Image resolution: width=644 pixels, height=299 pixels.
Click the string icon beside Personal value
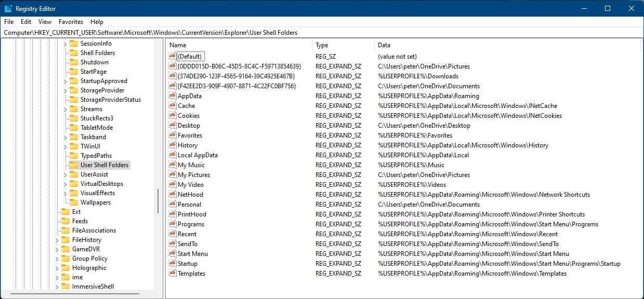173,204
